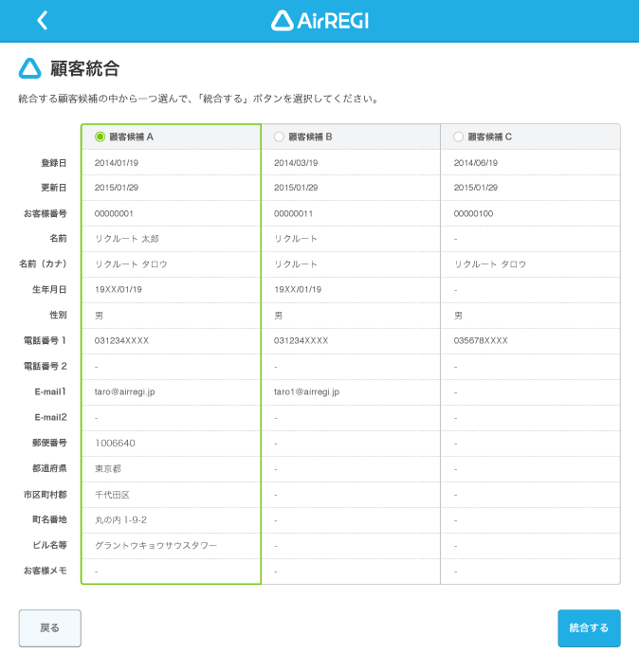Select the 顧客候補 A radio button
The width and height of the screenshot is (639, 672).
pos(100,136)
